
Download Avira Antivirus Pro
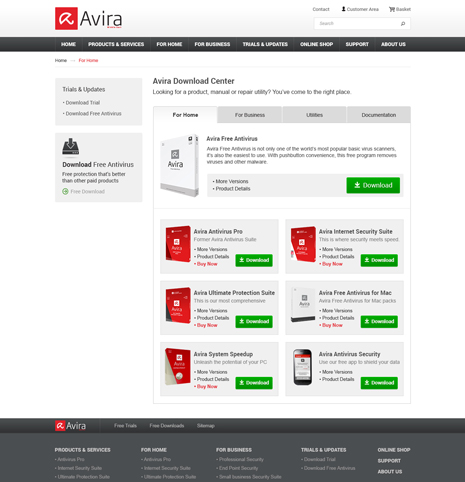(254, 260)
